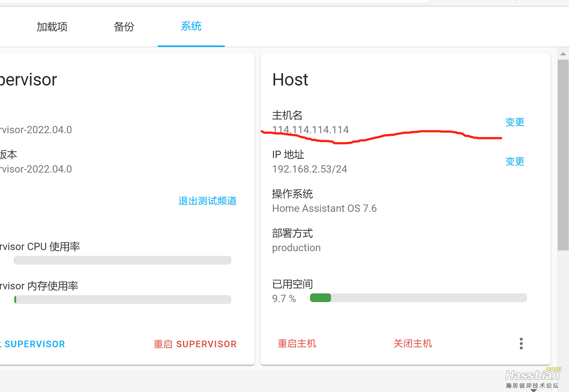This screenshot has width=569, height=392.
Task: Select the 系统 tab
Action: pos(191,26)
